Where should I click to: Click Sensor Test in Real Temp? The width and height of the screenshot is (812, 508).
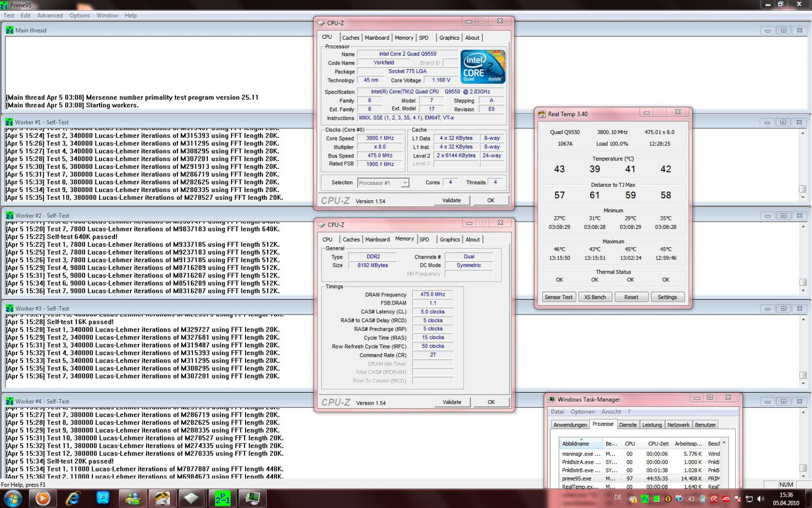(559, 297)
